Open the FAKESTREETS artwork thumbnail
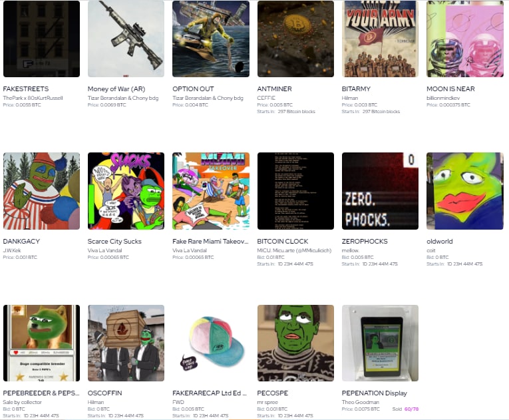Screen dimensions: 509x420 [41, 39]
